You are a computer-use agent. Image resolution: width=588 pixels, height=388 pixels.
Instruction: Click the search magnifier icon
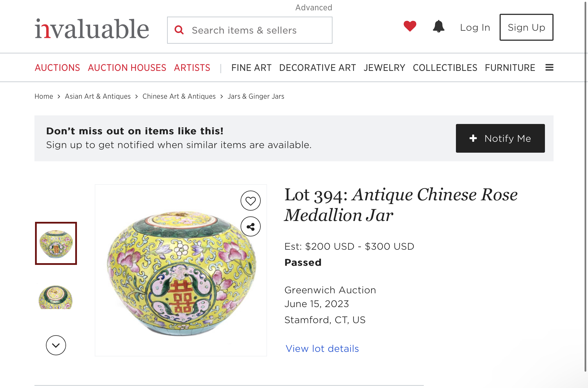coord(179,30)
